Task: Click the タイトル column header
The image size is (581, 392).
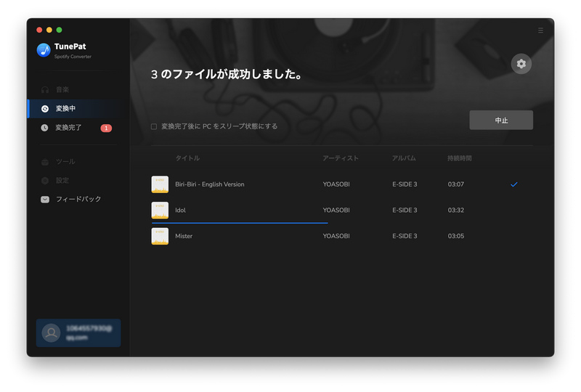Action: (x=187, y=158)
